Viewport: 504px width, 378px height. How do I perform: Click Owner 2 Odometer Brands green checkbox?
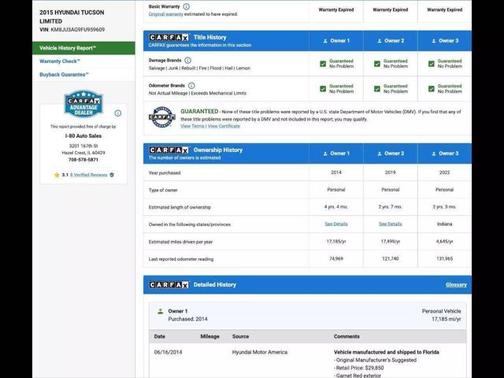click(377, 89)
